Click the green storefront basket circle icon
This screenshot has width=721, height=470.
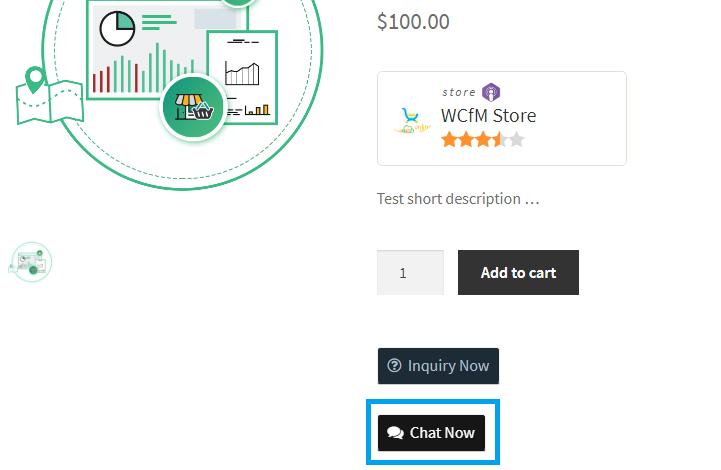click(193, 107)
